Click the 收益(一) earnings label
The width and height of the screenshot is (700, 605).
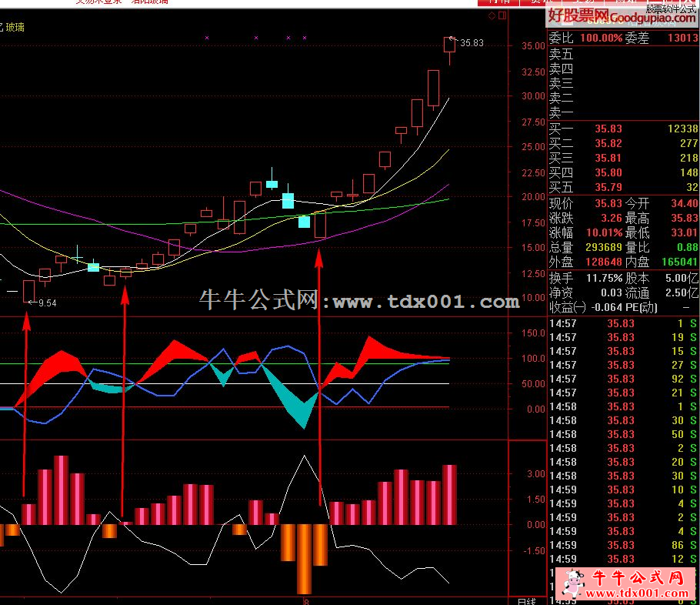pos(568,307)
